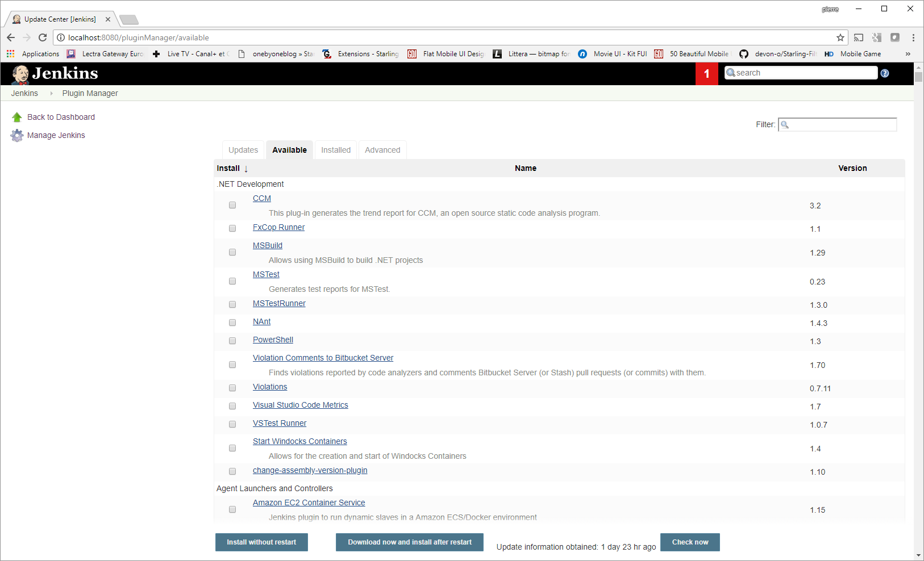Reload the page with the refresh icon

tap(43, 37)
